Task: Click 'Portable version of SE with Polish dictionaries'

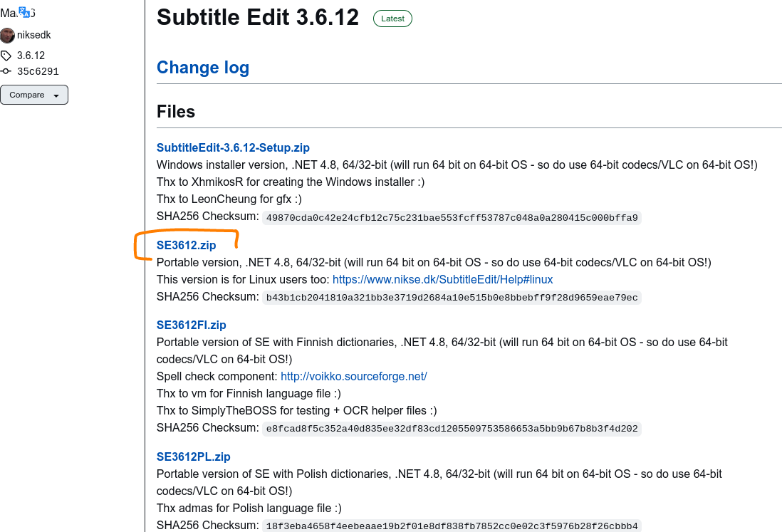Action: pos(439,482)
